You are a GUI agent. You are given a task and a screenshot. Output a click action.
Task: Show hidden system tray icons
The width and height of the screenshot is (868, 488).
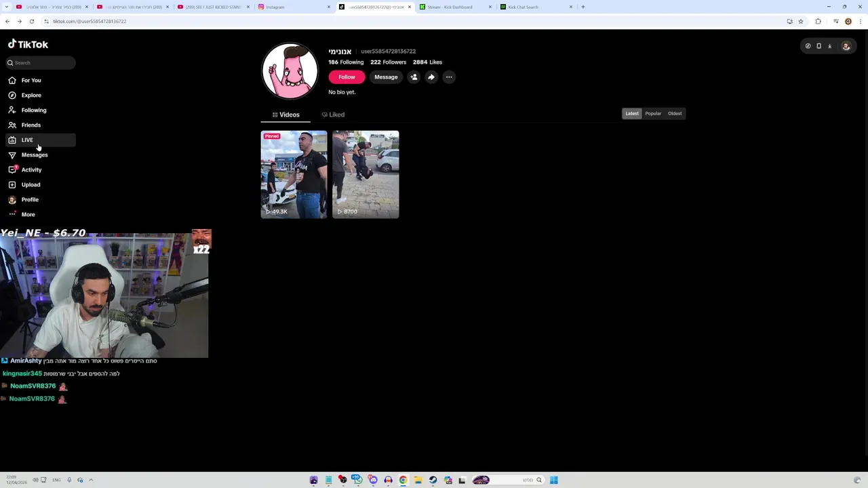click(91, 480)
